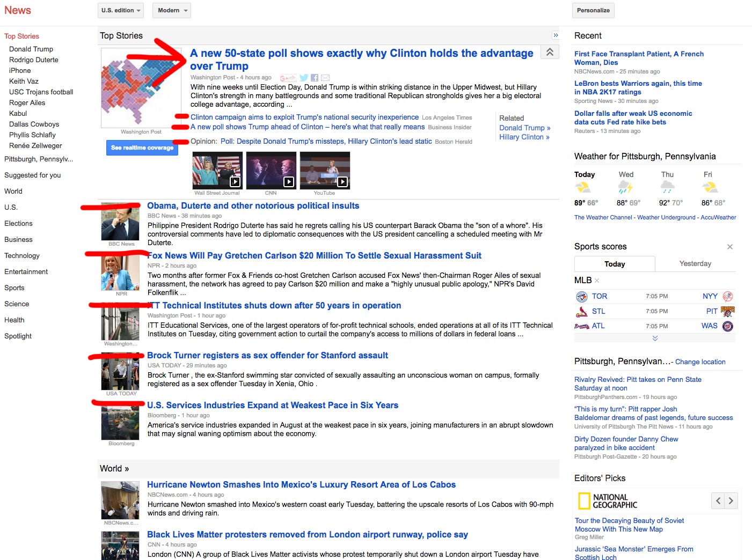Image resolution: width=752 pixels, height=560 pixels.
Task: Open Suggested for you in sidebar
Action: (x=32, y=175)
